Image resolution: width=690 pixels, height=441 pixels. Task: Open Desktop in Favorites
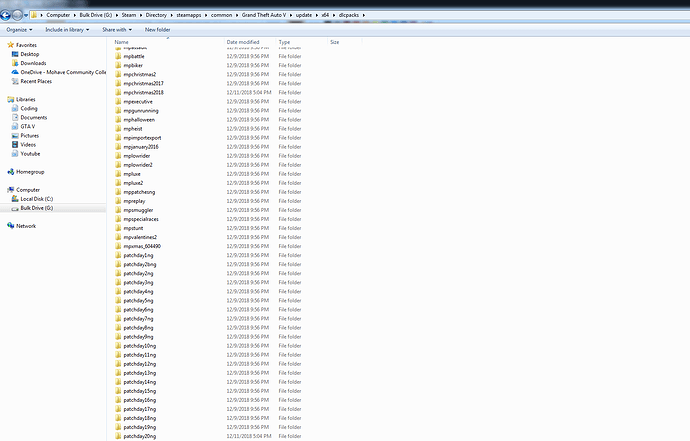point(29,54)
